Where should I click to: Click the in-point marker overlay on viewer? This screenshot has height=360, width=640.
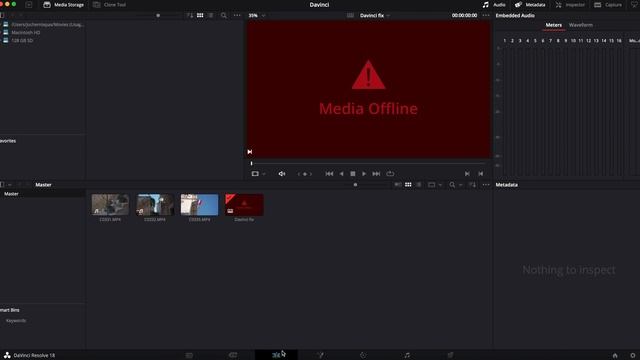click(x=250, y=152)
